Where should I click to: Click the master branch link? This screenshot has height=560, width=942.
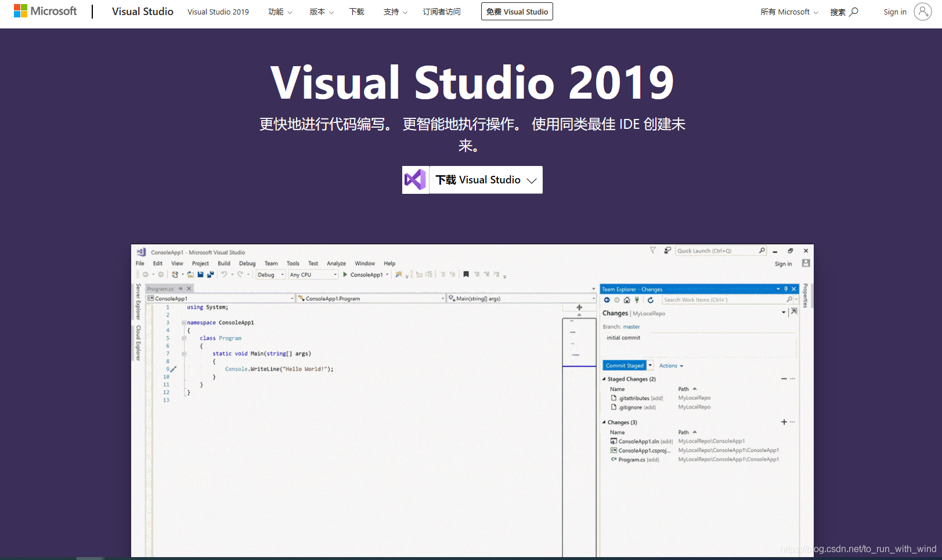[x=631, y=327]
